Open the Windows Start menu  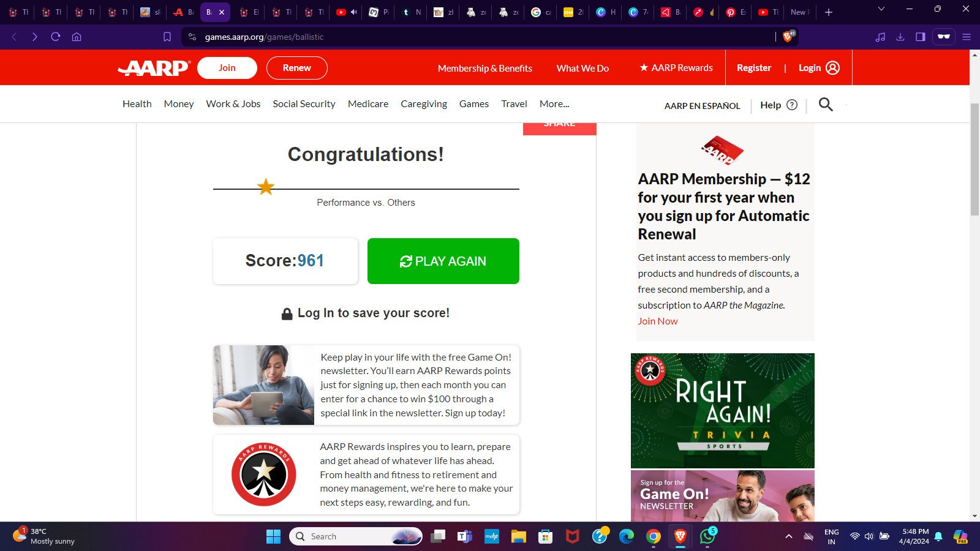click(x=273, y=537)
